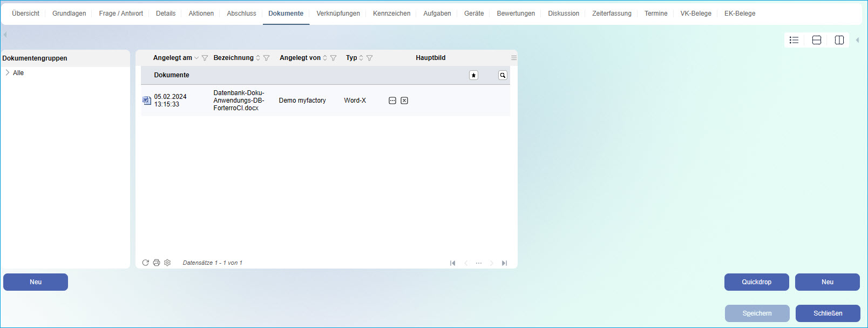868x328 pixels.
Task: Go to first page of records
Action: pos(452,263)
